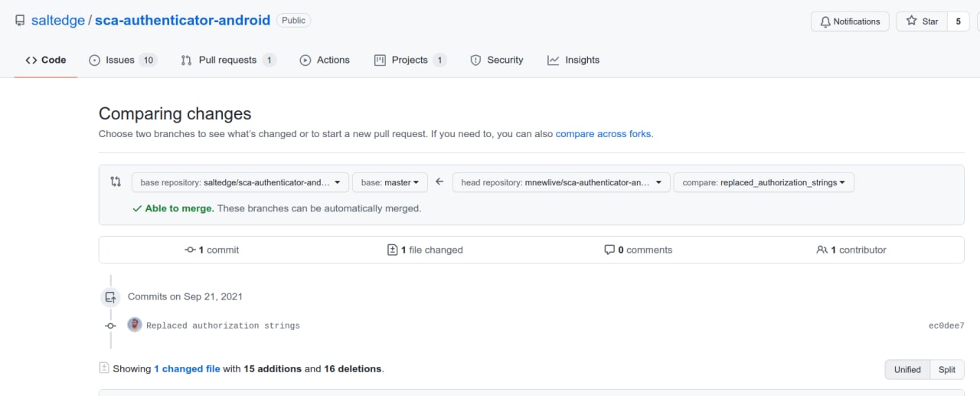Screen dimensions: 980x396
Task: Click the commit icon beside 1 commit
Action: (x=190, y=250)
